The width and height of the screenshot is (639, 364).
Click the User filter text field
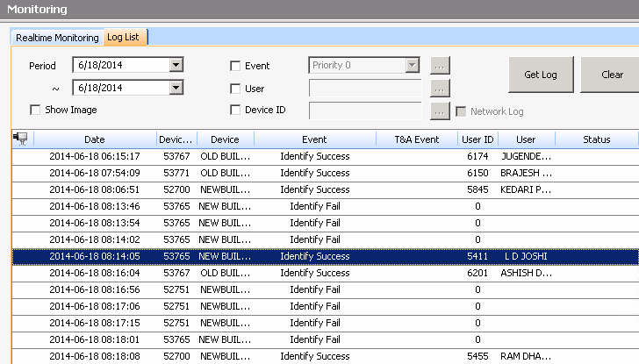click(365, 88)
